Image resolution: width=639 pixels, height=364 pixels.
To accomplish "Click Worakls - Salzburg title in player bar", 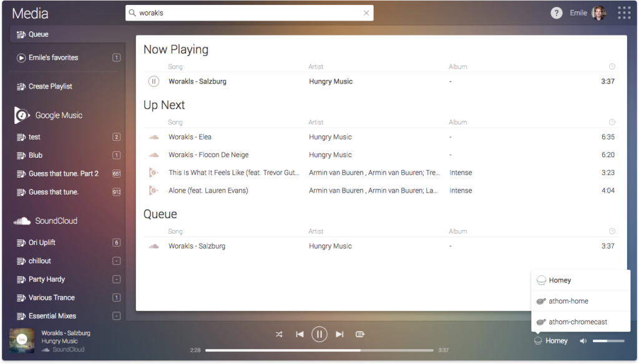I will [x=66, y=333].
